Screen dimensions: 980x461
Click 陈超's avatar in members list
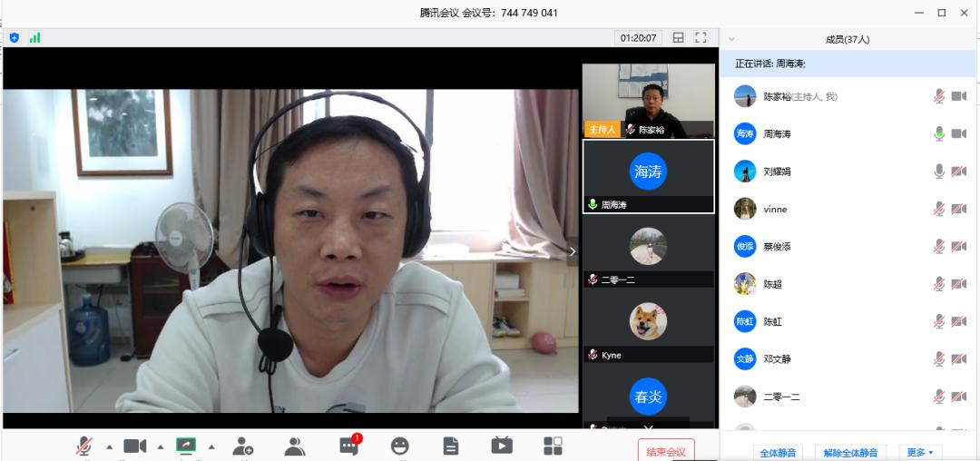745,284
